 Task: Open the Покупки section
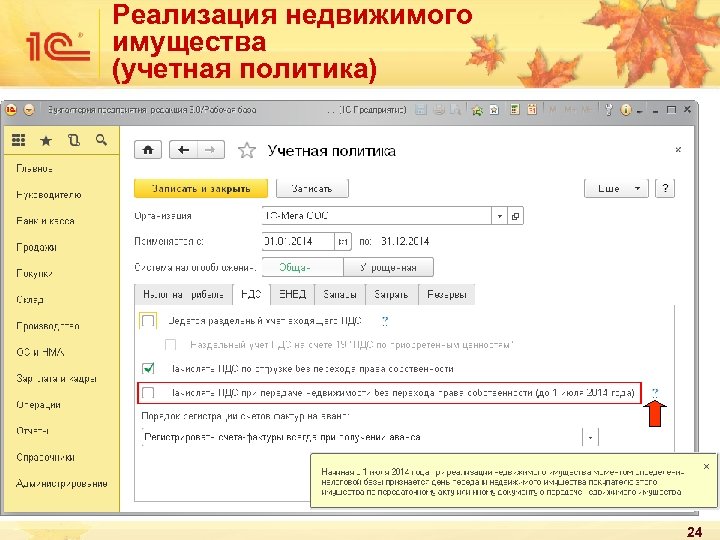pyautogui.click(x=34, y=273)
